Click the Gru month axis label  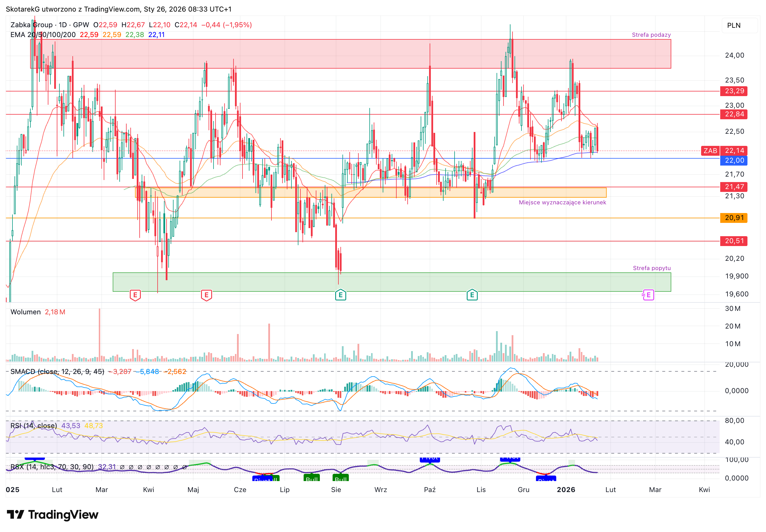coord(524,490)
